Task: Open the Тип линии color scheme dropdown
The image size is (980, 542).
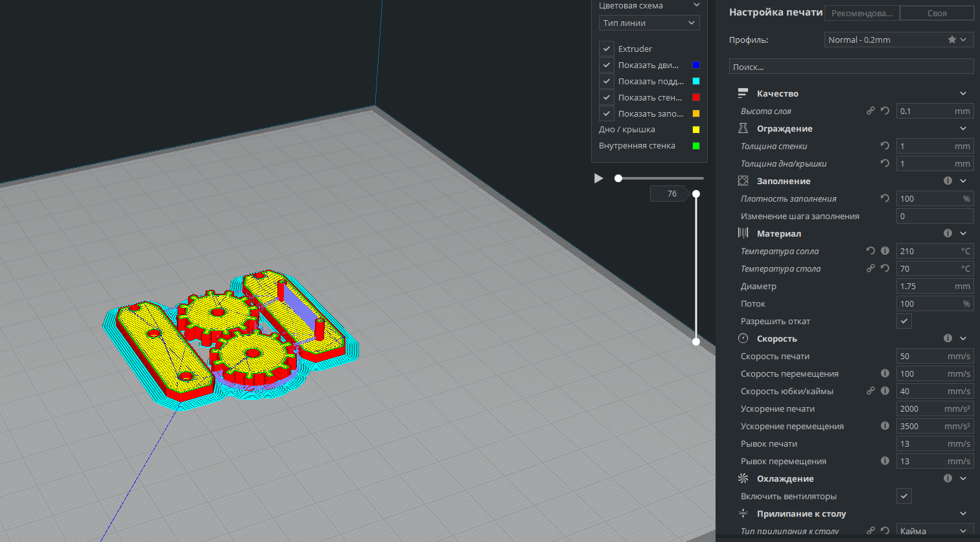Action: click(649, 23)
